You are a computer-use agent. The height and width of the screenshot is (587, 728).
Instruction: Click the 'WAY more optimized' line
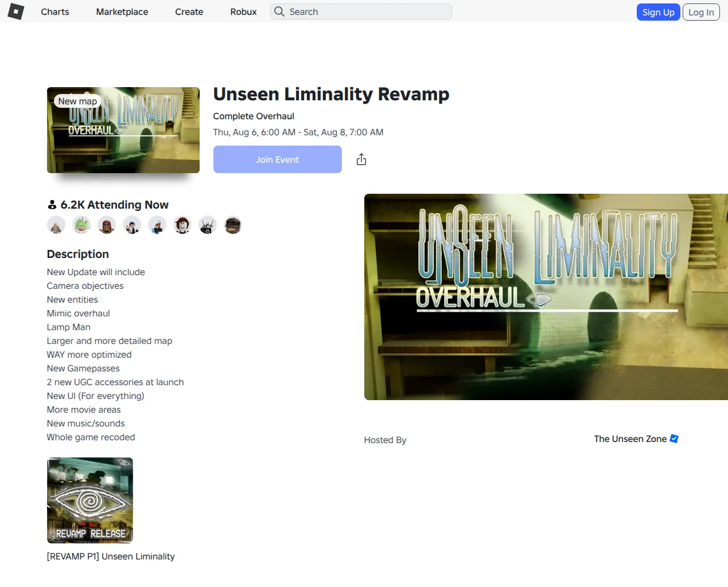coord(89,354)
